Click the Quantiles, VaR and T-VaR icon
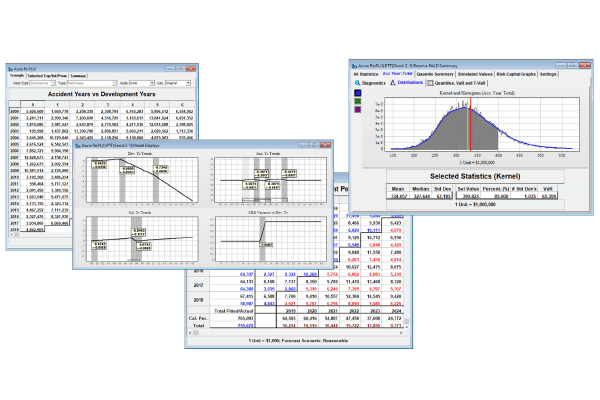This screenshot has width=600, height=400. [430, 83]
